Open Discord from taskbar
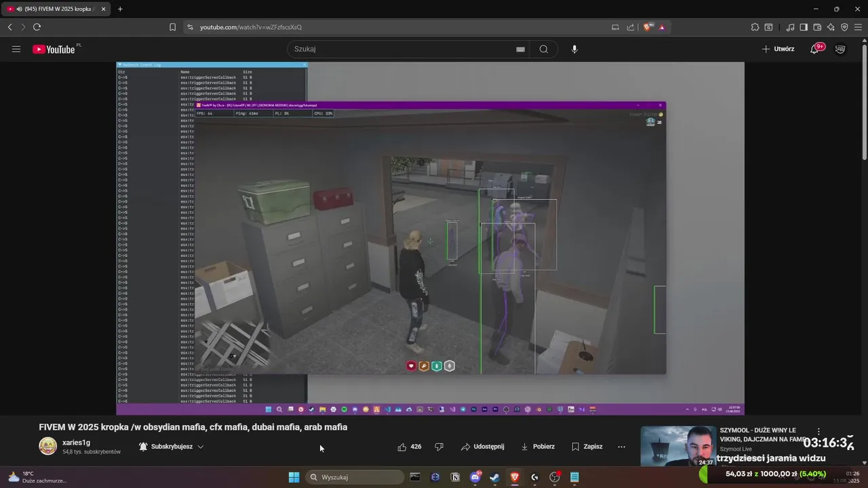The image size is (868, 488). click(475, 477)
